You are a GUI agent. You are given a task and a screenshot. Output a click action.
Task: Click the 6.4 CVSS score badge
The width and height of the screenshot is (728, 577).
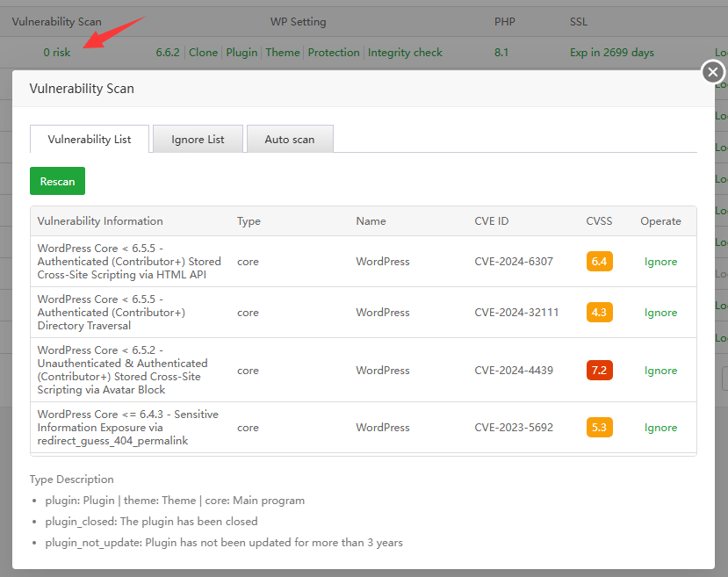(x=600, y=262)
